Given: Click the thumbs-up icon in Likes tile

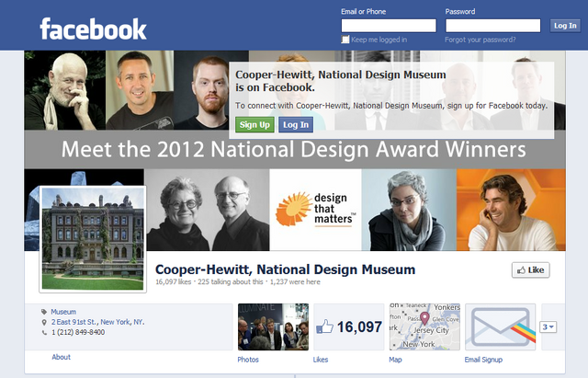Looking at the screenshot, I should coord(324,326).
